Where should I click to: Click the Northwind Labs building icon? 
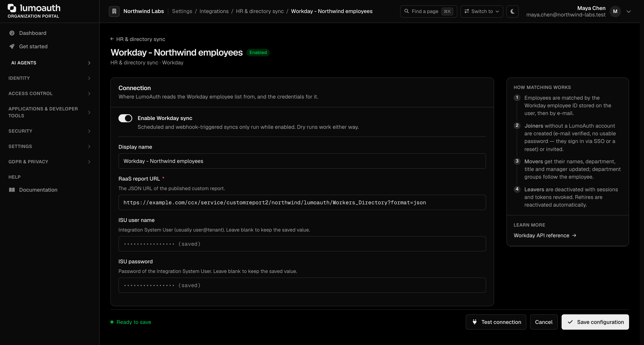point(114,11)
